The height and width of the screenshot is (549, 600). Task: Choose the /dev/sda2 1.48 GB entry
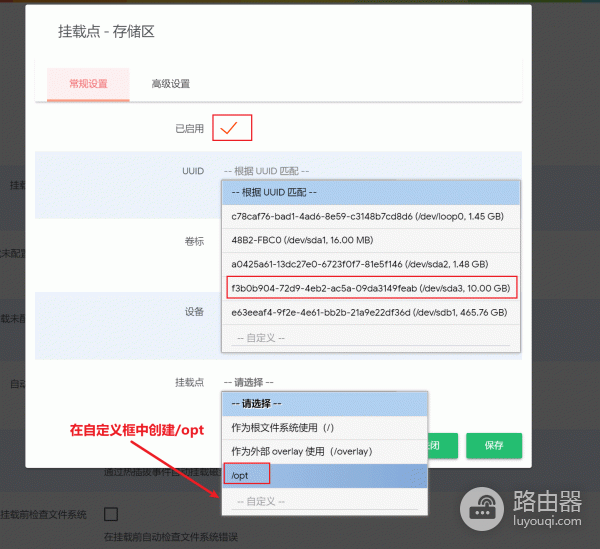[x=371, y=264]
